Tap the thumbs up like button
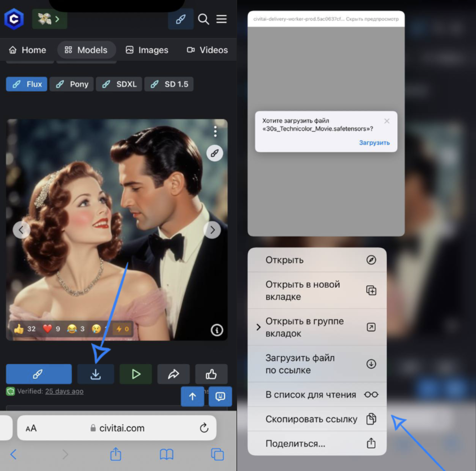This screenshot has width=476, height=471. (211, 374)
